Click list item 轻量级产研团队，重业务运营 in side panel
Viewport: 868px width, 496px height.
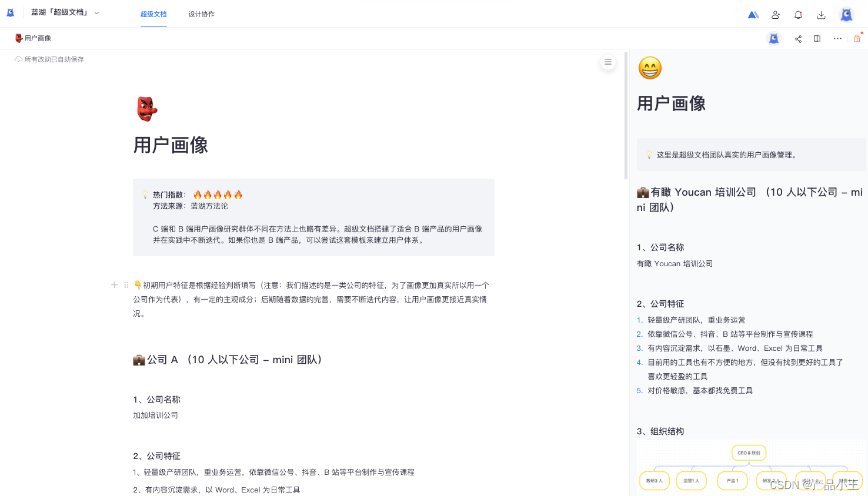pyautogui.click(x=696, y=320)
